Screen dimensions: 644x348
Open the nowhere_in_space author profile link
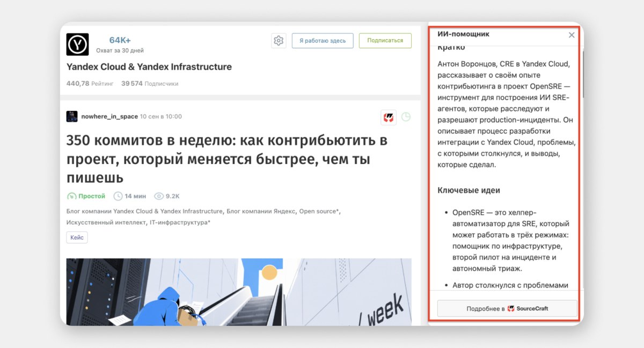pos(109,116)
